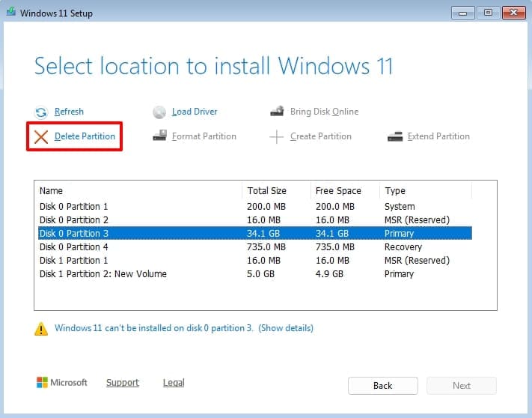Click Format Partition text link

coord(204,136)
